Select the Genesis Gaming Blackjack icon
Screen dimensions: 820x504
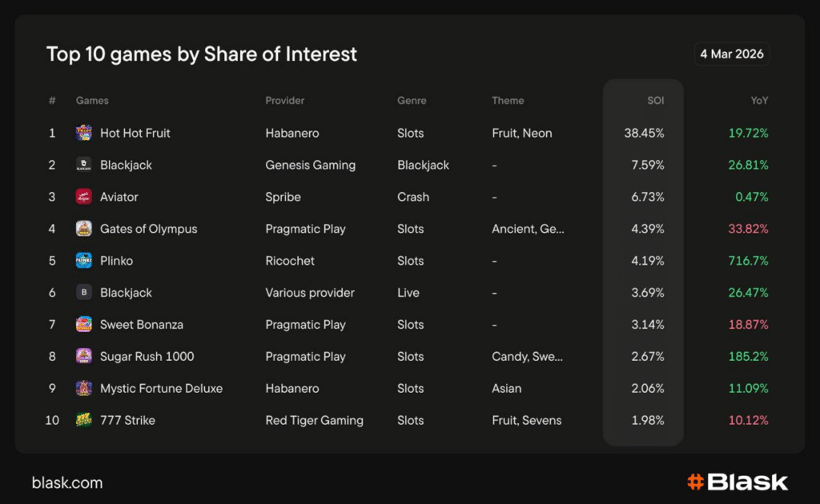coord(83,165)
